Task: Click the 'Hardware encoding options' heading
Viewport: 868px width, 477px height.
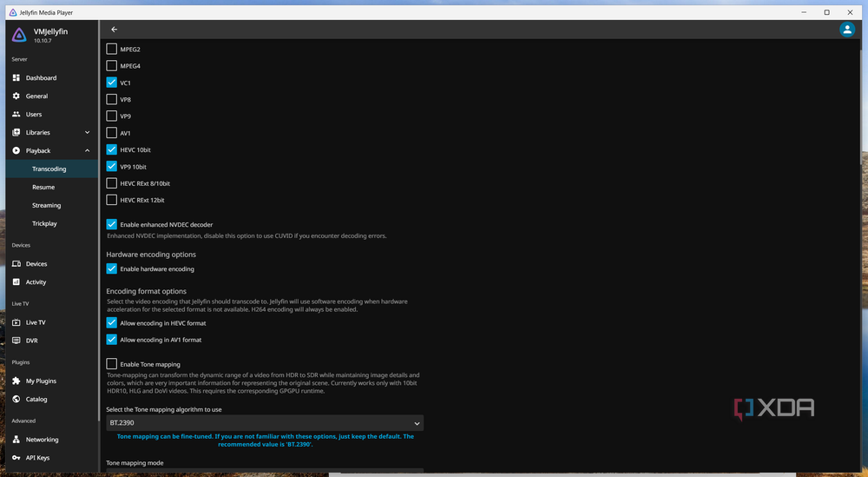Action: (x=151, y=255)
